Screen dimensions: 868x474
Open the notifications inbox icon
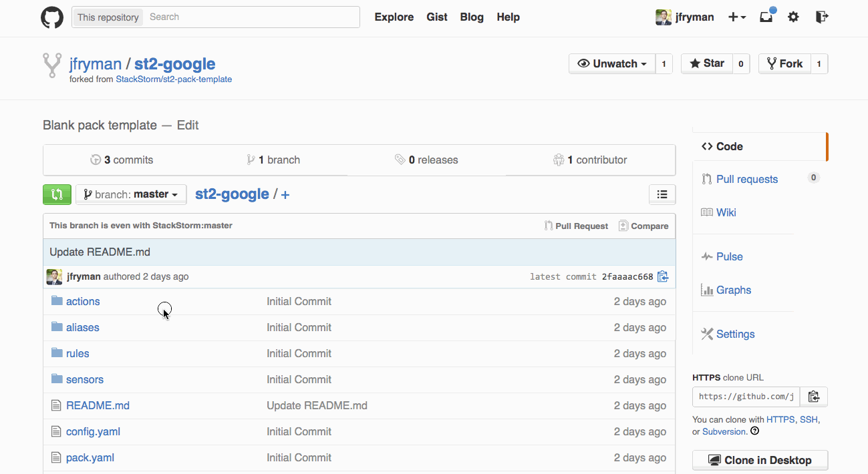(767, 16)
